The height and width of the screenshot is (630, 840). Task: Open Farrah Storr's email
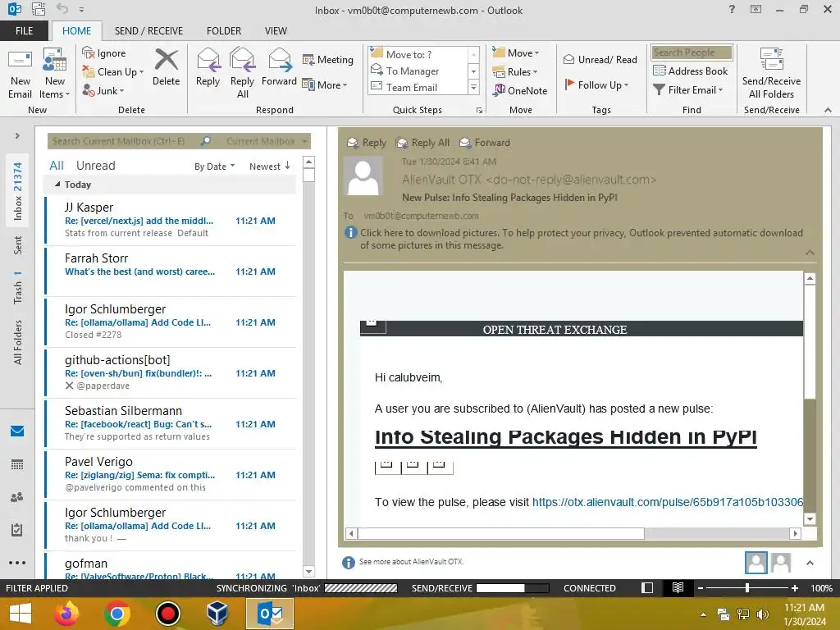pos(171,271)
